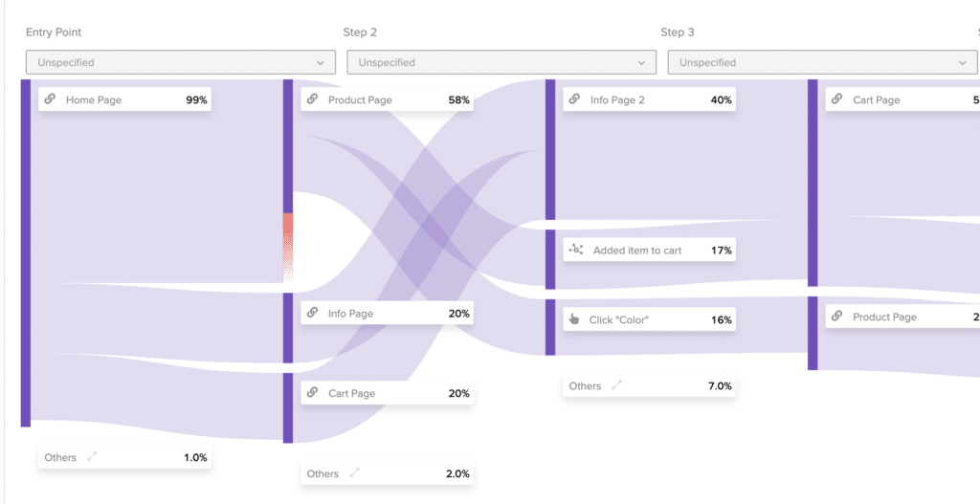Expand the Others 7.0% group in Step 3
Viewport: 980px width, 504px height.
[x=617, y=385]
